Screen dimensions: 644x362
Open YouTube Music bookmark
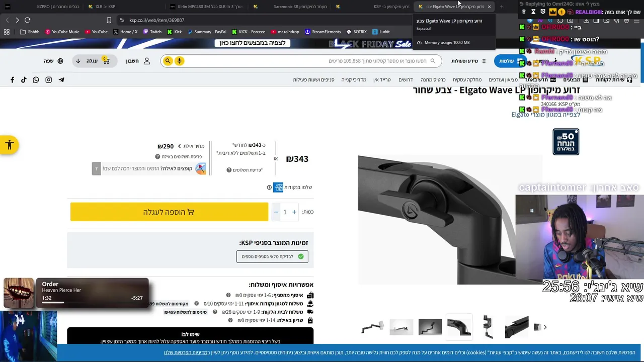click(x=62, y=32)
